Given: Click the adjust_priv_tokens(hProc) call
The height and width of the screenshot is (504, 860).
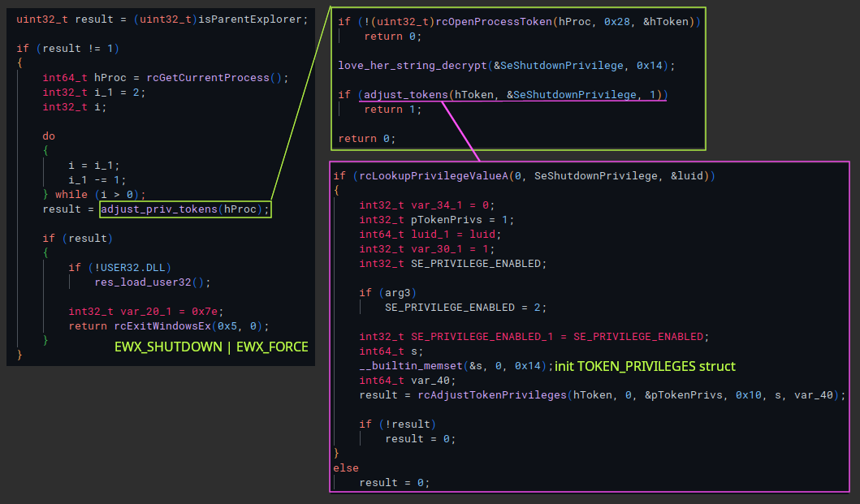Looking at the screenshot, I should tap(185, 209).
